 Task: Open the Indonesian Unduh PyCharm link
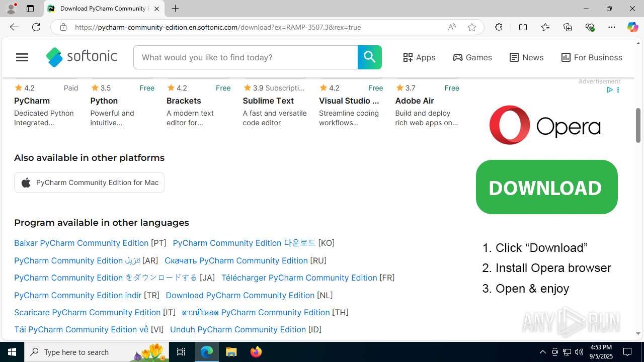tap(238, 329)
